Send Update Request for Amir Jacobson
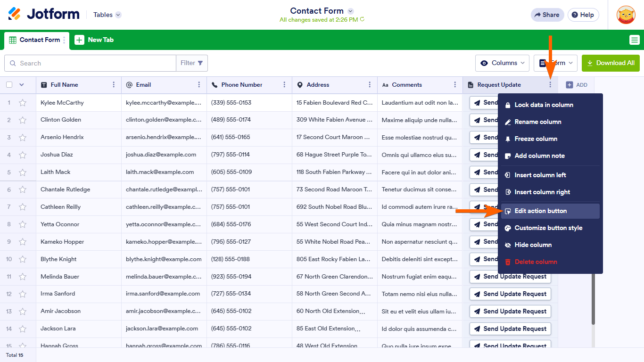This screenshot has width=644, height=362. (510, 312)
